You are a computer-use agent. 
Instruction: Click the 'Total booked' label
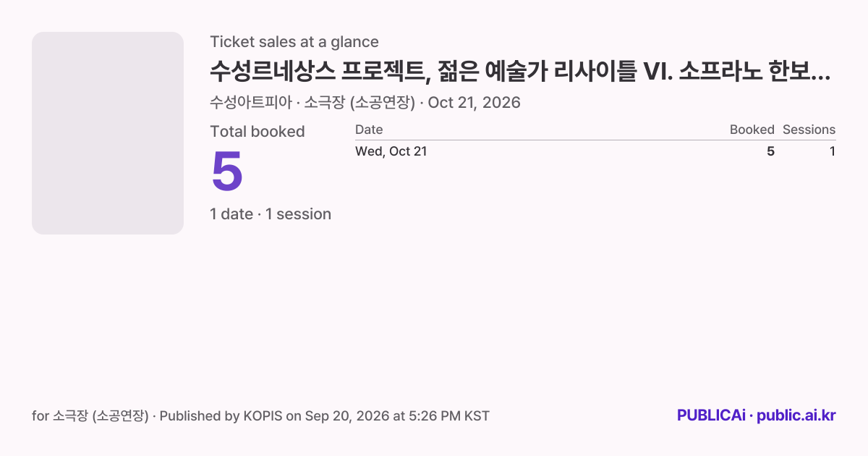tap(258, 132)
